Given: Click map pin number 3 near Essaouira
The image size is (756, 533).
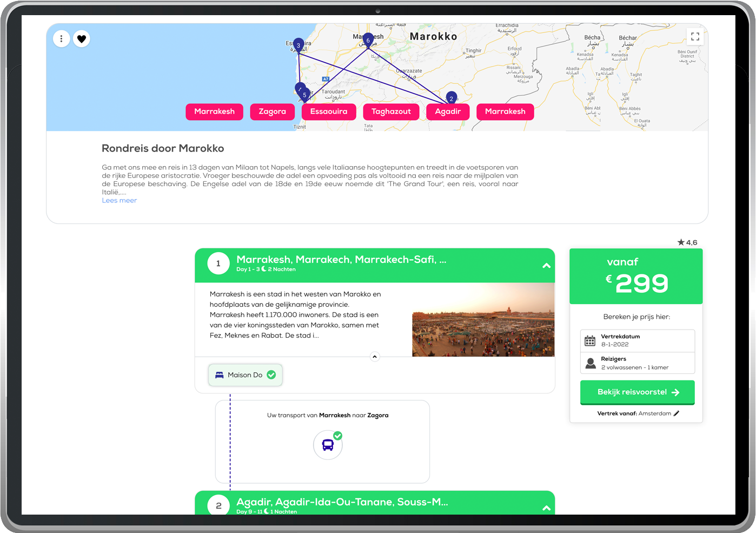Looking at the screenshot, I should tap(298, 45).
